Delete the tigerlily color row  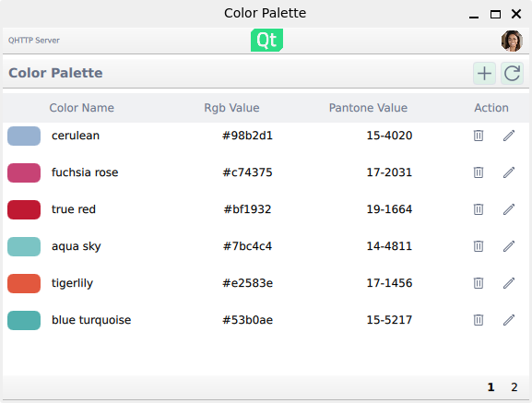pos(479,283)
